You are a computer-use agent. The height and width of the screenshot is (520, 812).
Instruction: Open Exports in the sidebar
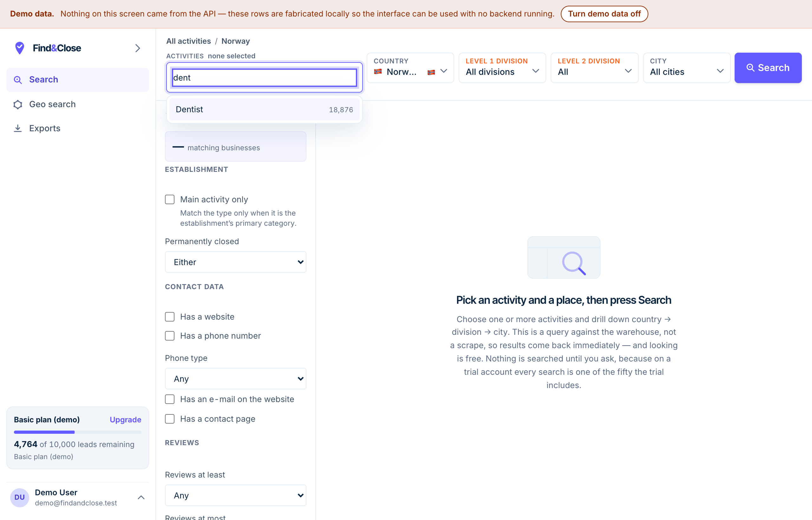(x=78, y=128)
